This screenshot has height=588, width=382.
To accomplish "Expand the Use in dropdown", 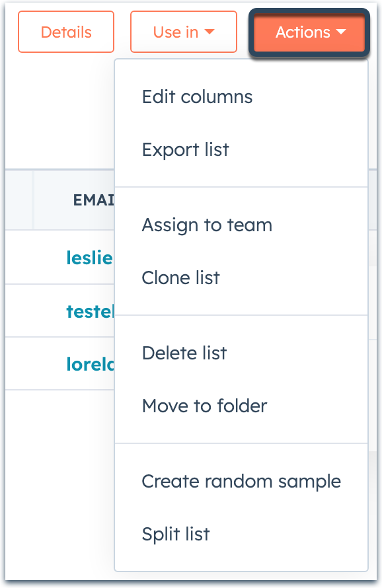I will pos(183,31).
